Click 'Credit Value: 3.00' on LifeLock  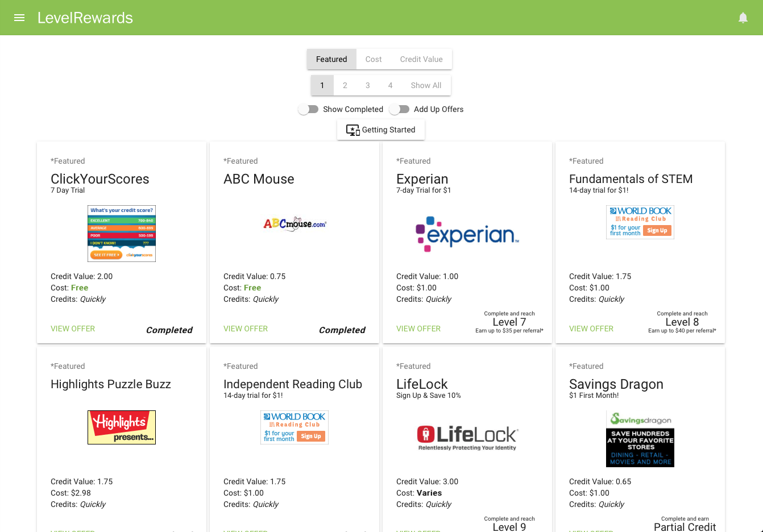428,481
